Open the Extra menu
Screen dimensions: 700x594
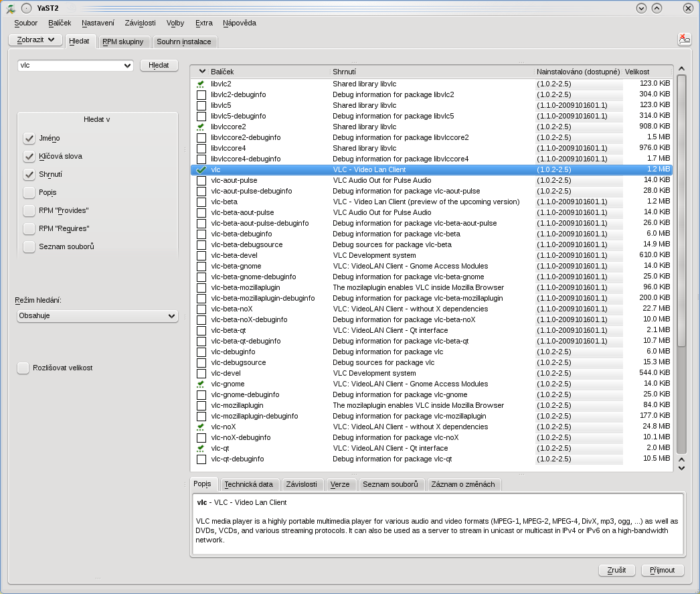[x=204, y=23]
